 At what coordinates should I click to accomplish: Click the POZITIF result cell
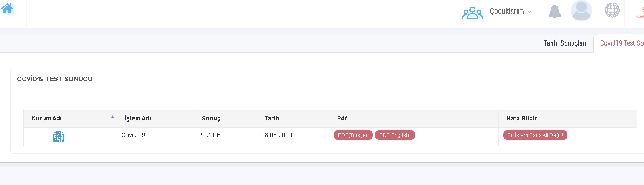tap(209, 135)
